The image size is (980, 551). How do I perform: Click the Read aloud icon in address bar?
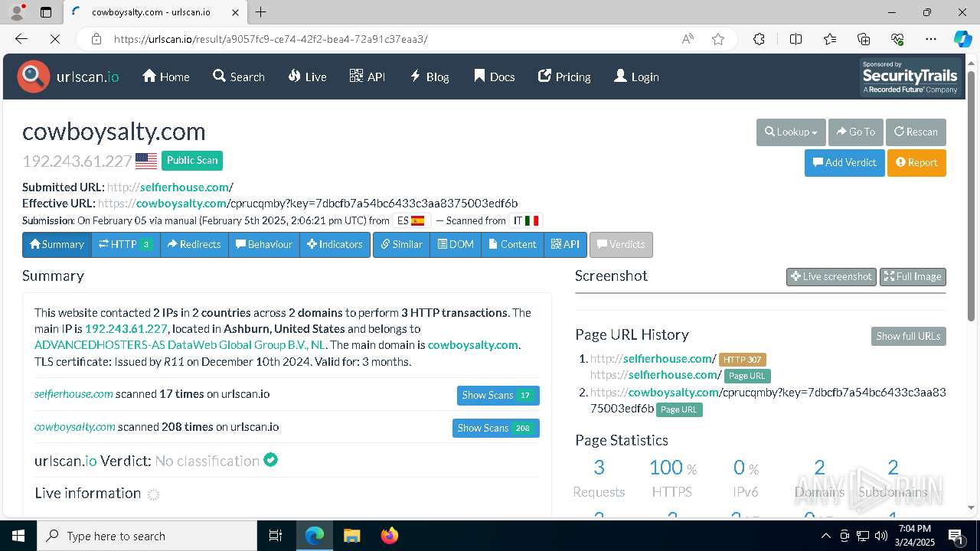pyautogui.click(x=688, y=39)
